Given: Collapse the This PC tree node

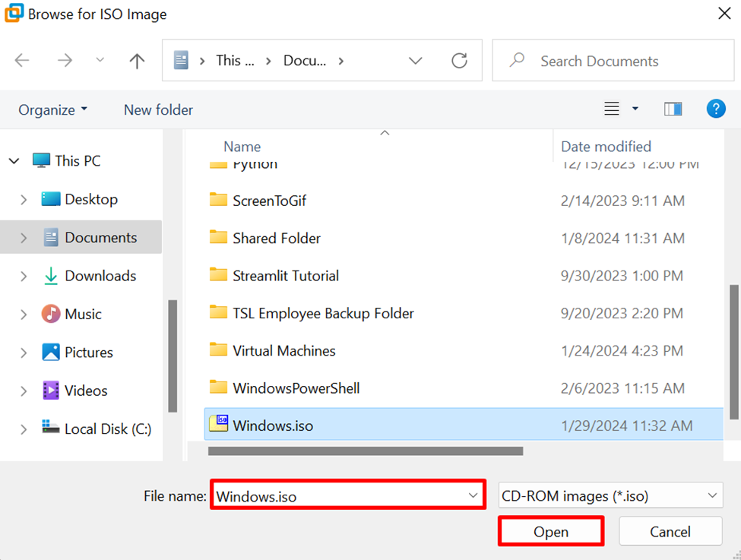Looking at the screenshot, I should (14, 161).
